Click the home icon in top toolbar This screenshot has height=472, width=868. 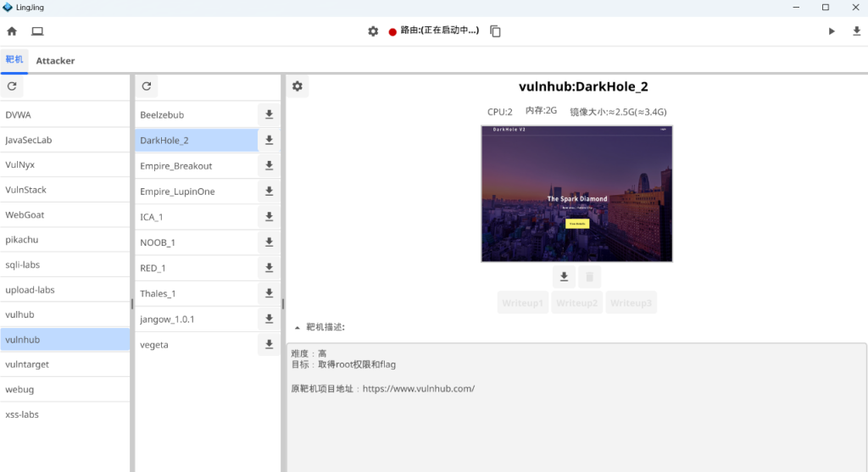tap(12, 31)
